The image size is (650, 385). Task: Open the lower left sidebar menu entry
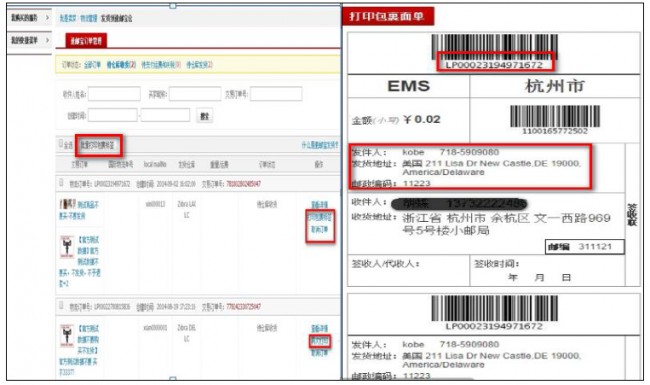[24, 40]
